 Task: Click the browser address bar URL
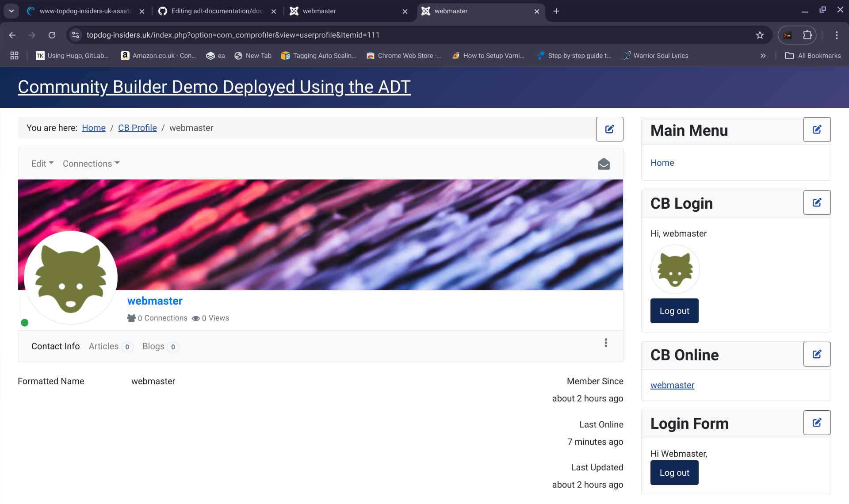[233, 35]
